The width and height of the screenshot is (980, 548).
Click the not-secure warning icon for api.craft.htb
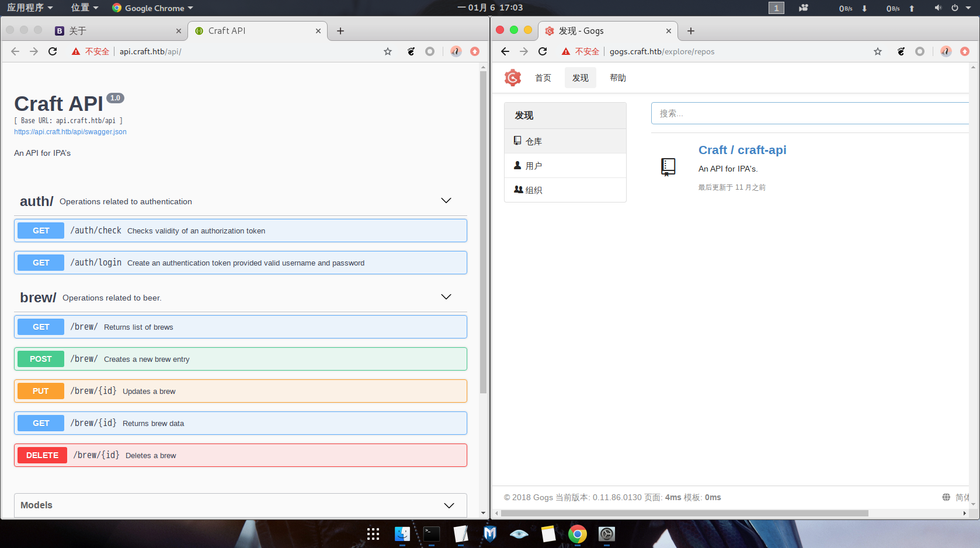pyautogui.click(x=76, y=51)
